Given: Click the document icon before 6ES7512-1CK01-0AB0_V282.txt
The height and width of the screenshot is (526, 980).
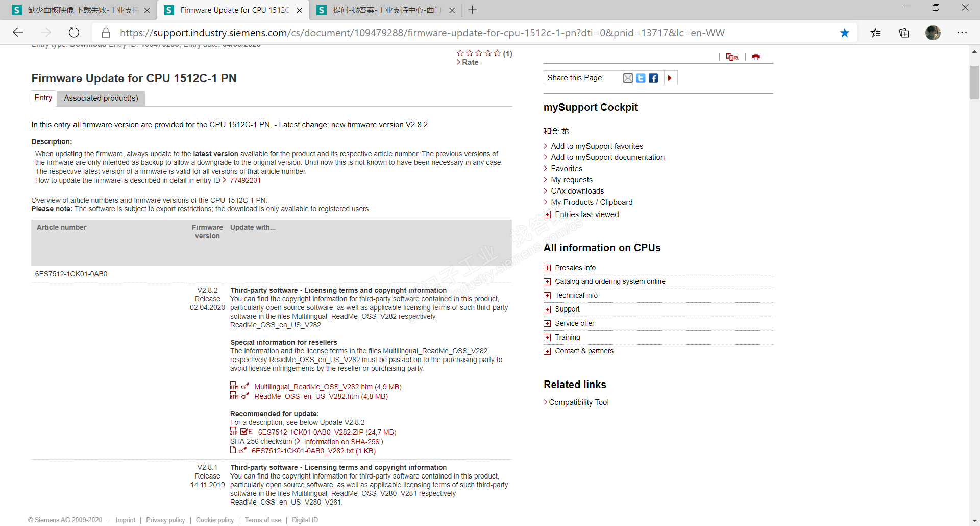Looking at the screenshot, I should tap(233, 450).
